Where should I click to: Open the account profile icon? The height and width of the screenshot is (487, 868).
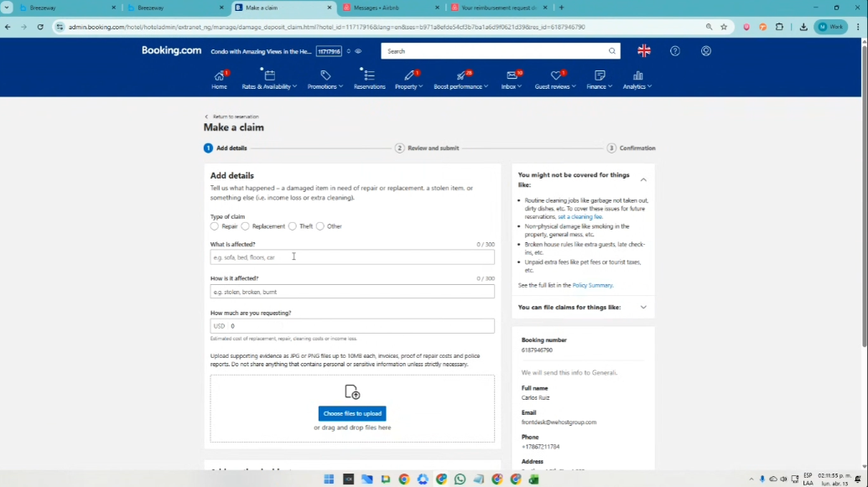click(x=706, y=51)
